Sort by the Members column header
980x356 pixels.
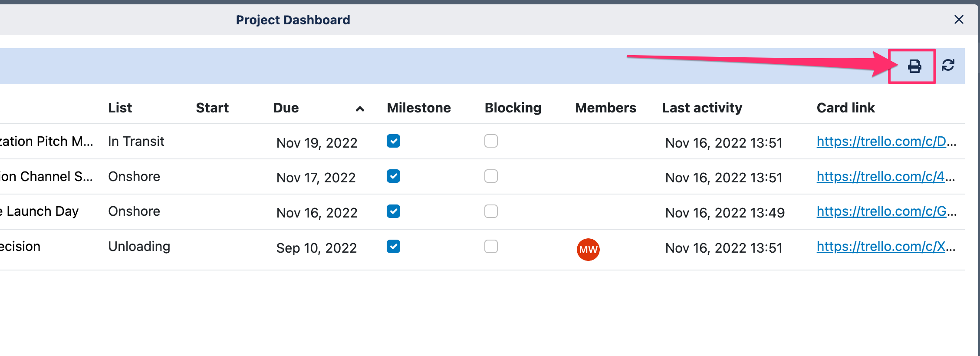[x=605, y=108]
